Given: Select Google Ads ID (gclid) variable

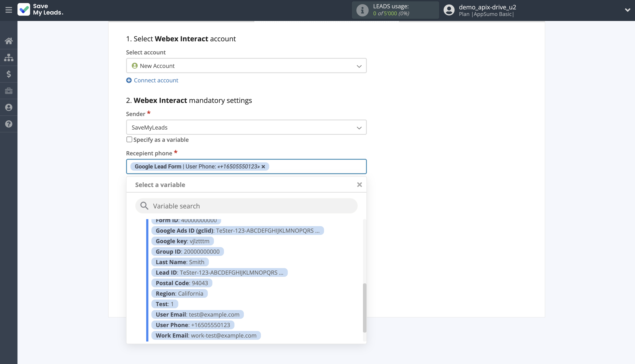Looking at the screenshot, I should [x=238, y=231].
